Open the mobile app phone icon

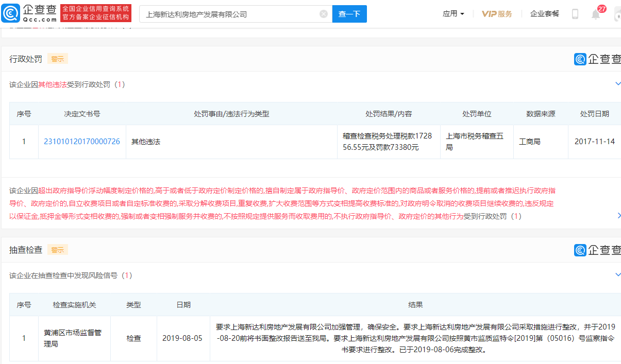pyautogui.click(x=575, y=14)
